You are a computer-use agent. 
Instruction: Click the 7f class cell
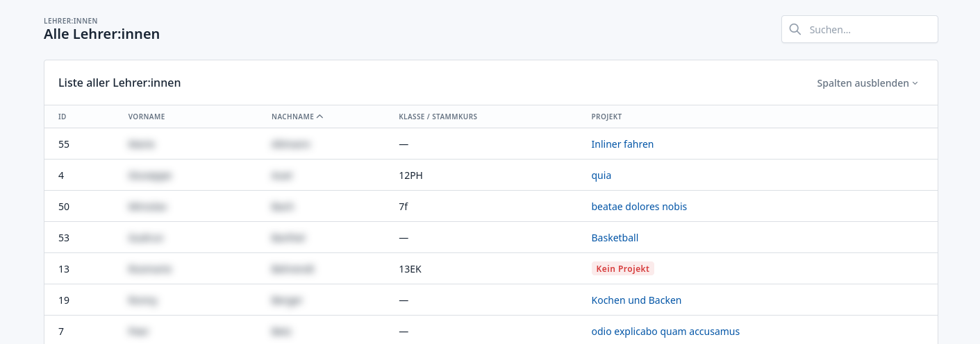point(404,207)
